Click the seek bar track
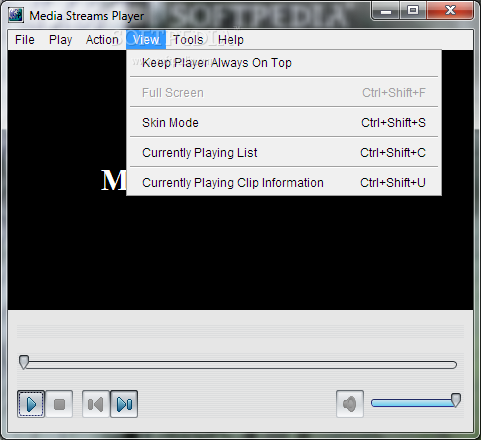Screen dimensions: 481x440 tap(240, 365)
